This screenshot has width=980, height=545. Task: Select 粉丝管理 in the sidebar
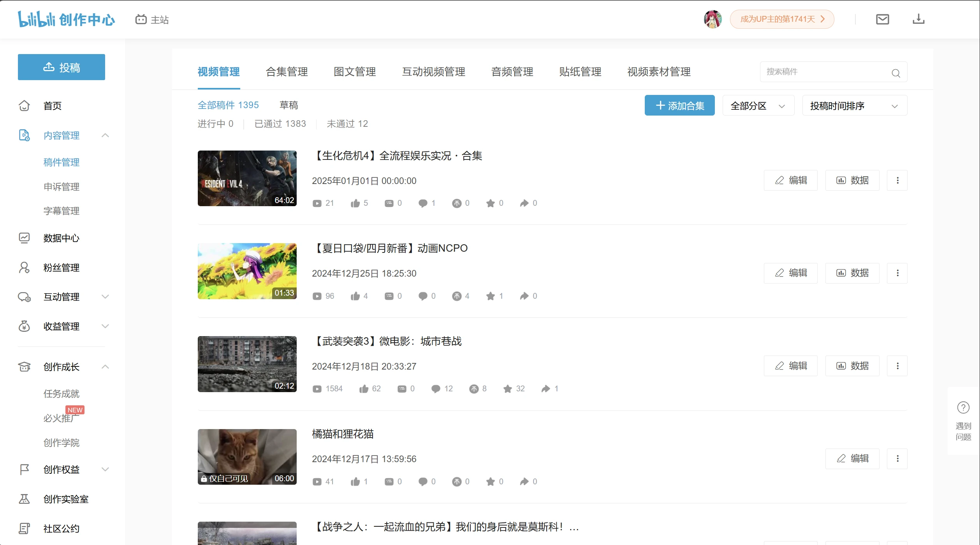click(61, 267)
